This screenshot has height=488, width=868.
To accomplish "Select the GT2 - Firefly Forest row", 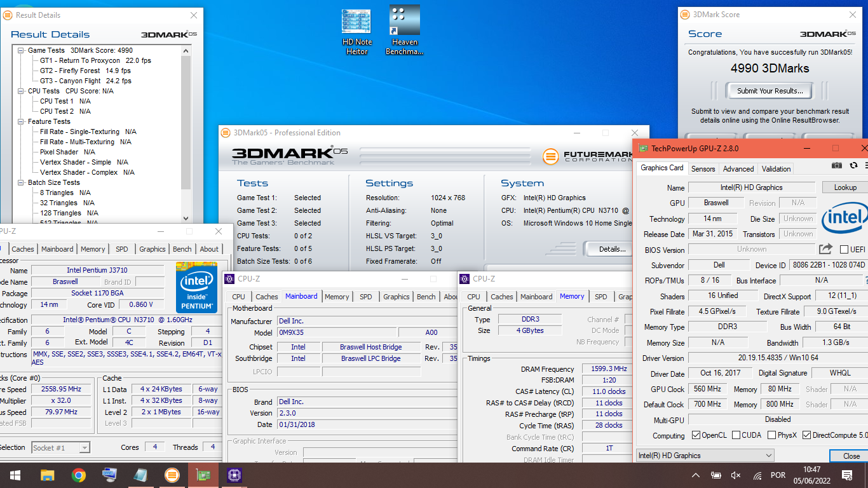I will coord(85,71).
